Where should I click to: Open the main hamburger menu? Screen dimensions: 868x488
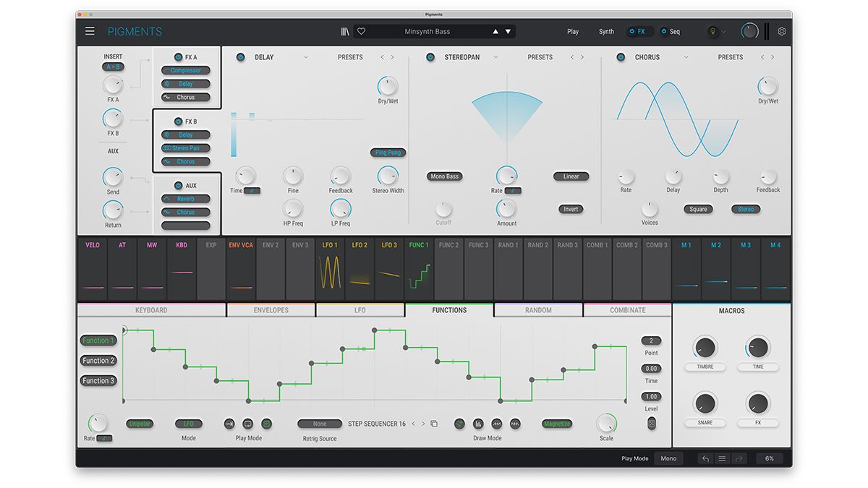click(x=90, y=31)
